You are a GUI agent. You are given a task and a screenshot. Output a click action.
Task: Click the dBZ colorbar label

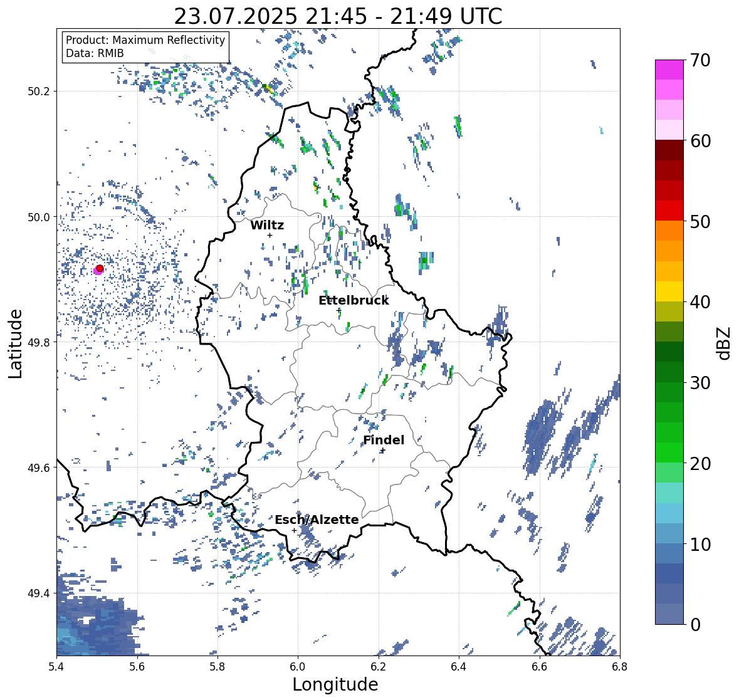[x=724, y=343]
